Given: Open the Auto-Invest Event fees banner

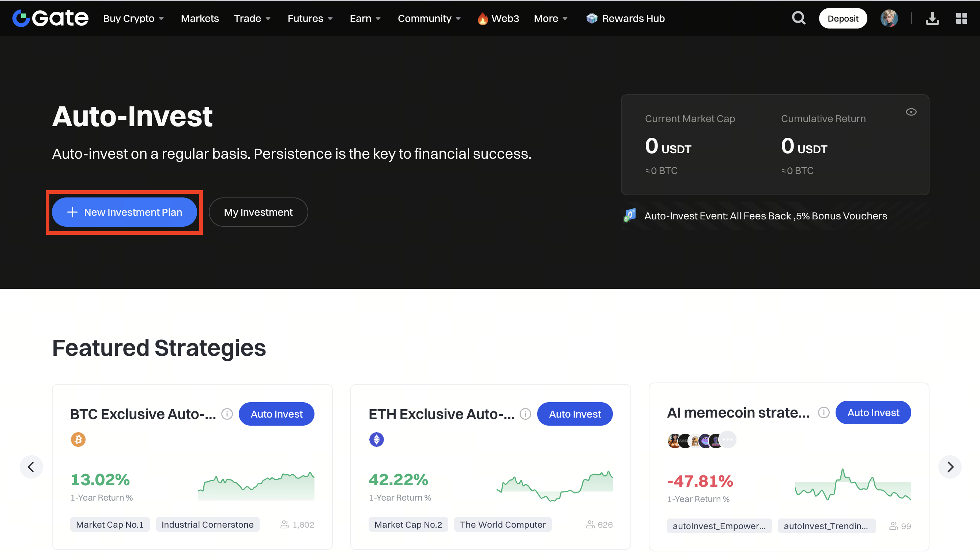Looking at the screenshot, I should pyautogui.click(x=765, y=216).
